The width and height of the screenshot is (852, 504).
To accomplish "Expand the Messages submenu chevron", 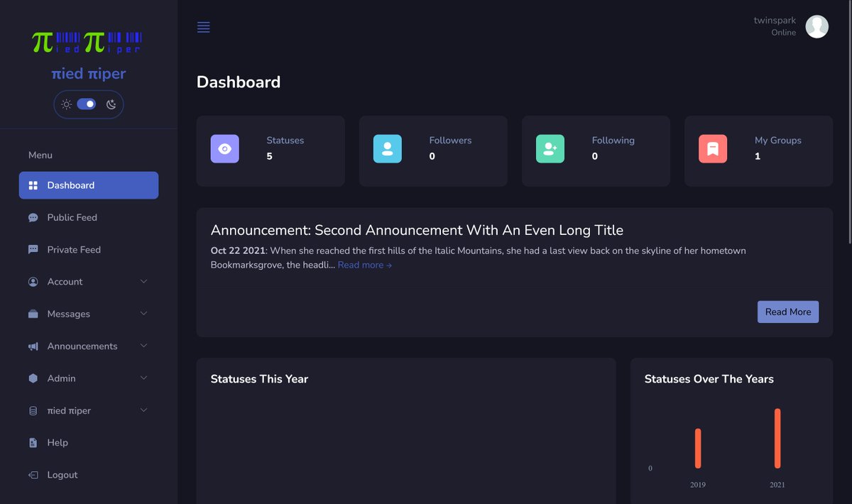I will [x=143, y=314].
